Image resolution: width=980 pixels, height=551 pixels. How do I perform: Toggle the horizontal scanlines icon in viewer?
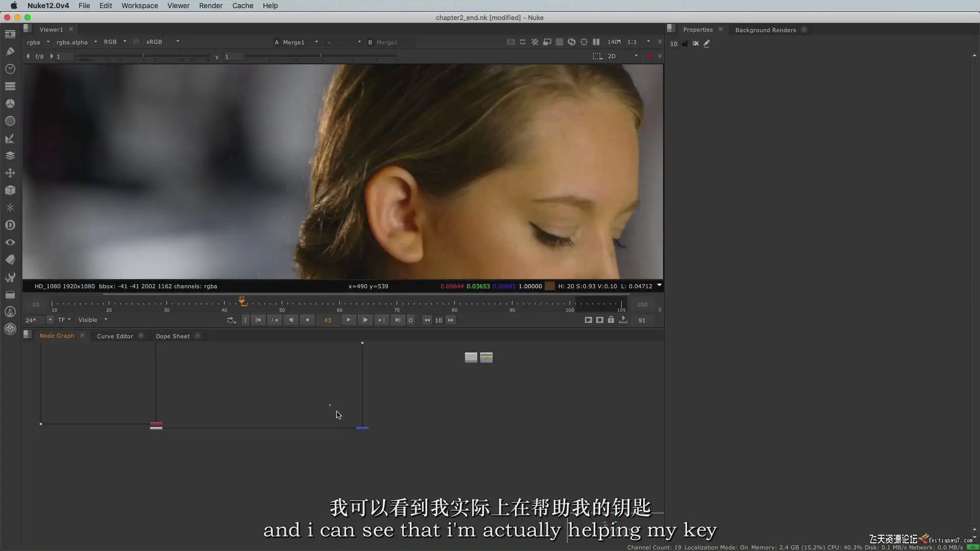[x=559, y=42]
